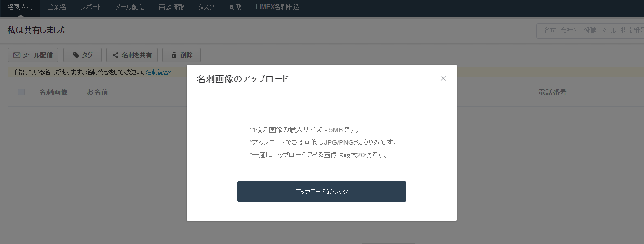Switch to the 同僚 tab
The width and height of the screenshot is (644, 244).
click(x=235, y=7)
